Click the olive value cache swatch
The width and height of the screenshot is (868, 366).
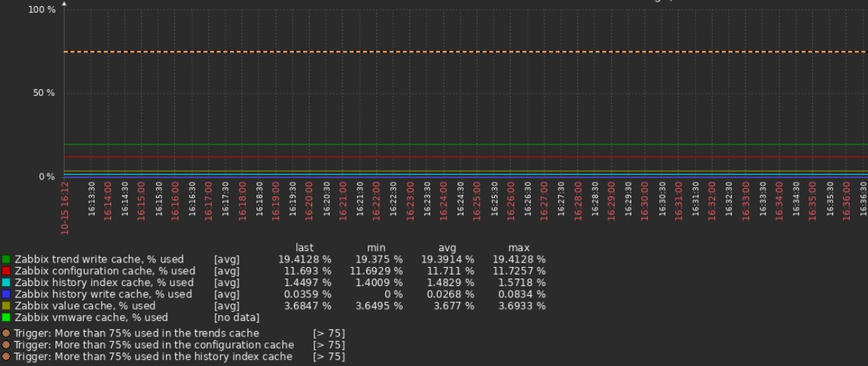[6, 306]
